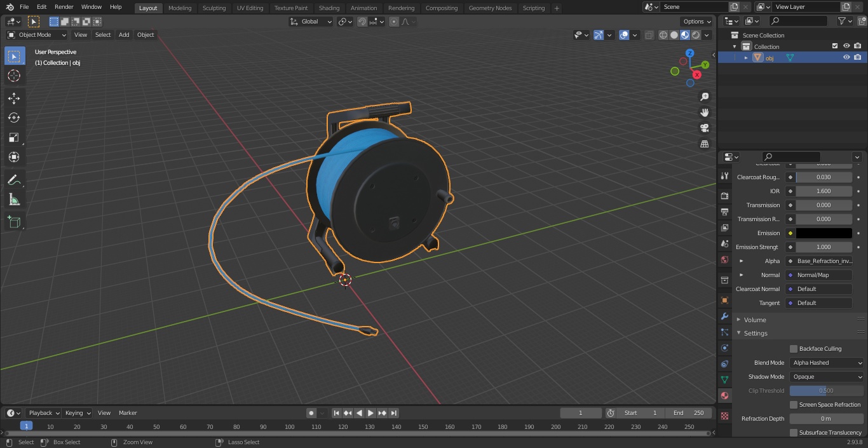Viewport: 868px width, 448px height.
Task: Activate the Measure tool
Action: [x=14, y=200]
